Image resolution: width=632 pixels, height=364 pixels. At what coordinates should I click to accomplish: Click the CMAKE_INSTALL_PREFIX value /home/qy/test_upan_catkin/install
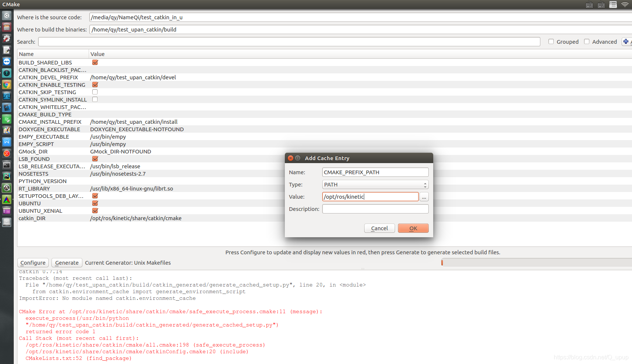(x=134, y=122)
